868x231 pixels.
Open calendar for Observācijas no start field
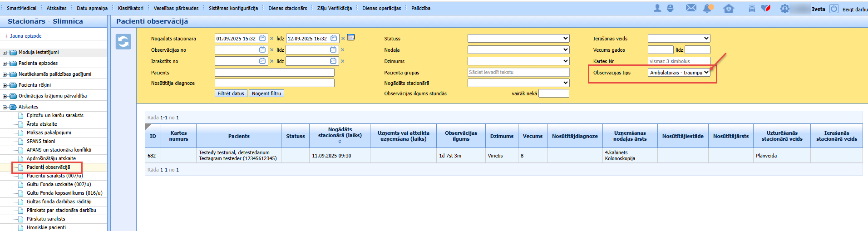coord(262,50)
